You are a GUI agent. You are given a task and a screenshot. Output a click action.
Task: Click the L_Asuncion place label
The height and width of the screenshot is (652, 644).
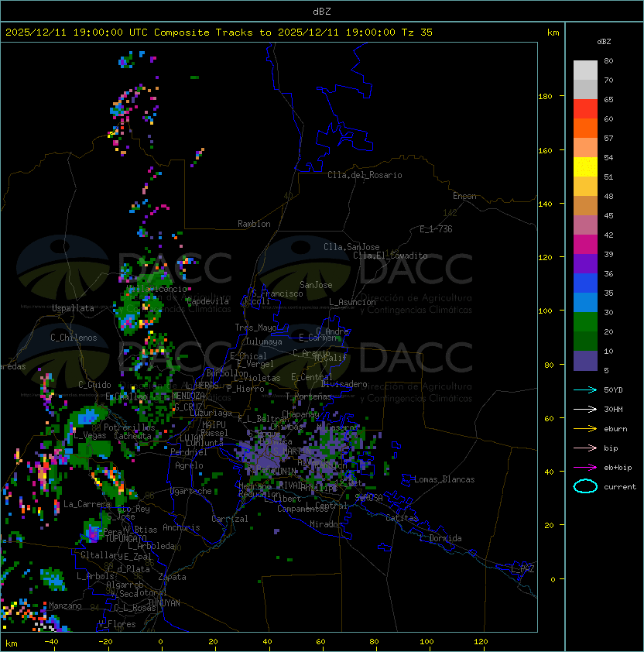[x=352, y=302]
